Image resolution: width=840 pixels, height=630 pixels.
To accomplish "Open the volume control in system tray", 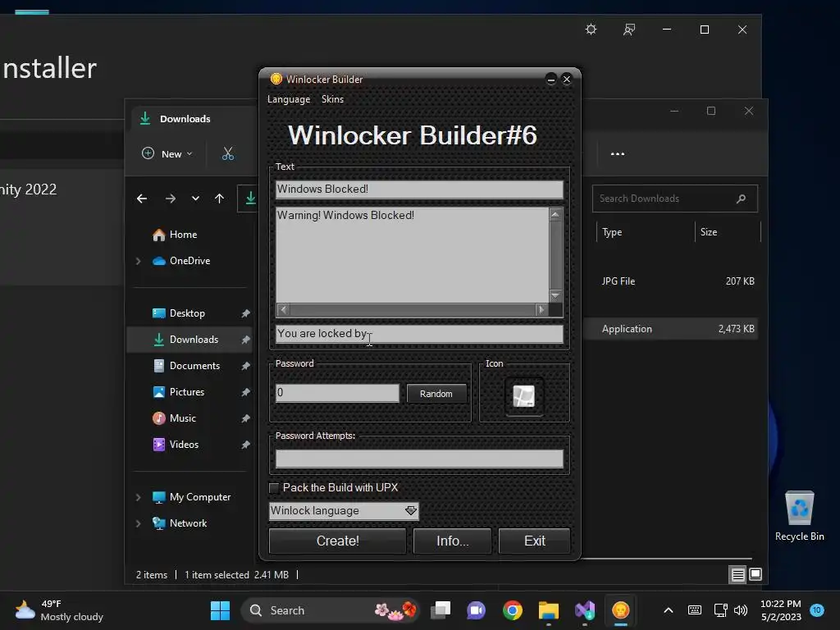I will [741, 610].
